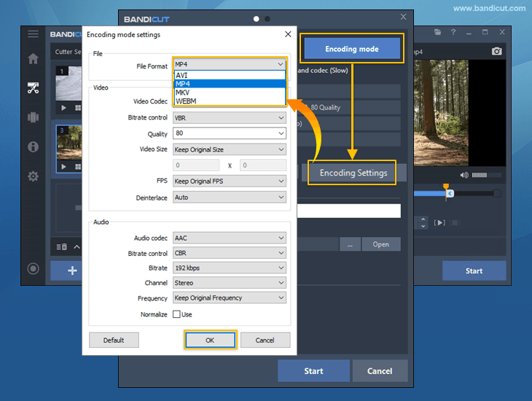Image resolution: width=532 pixels, height=401 pixels.
Task: Confirm with the OK button
Action: [210, 340]
